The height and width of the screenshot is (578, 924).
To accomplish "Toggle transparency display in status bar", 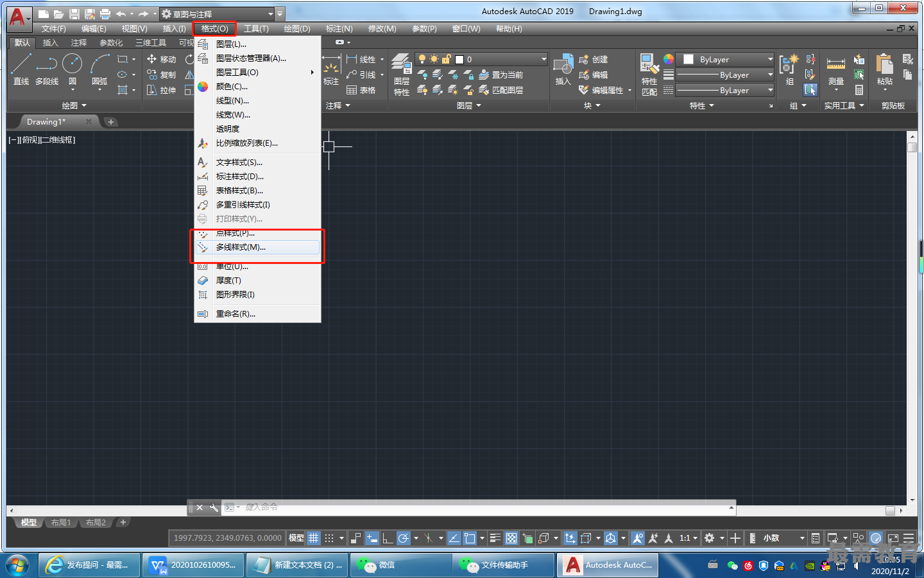I will [511, 538].
